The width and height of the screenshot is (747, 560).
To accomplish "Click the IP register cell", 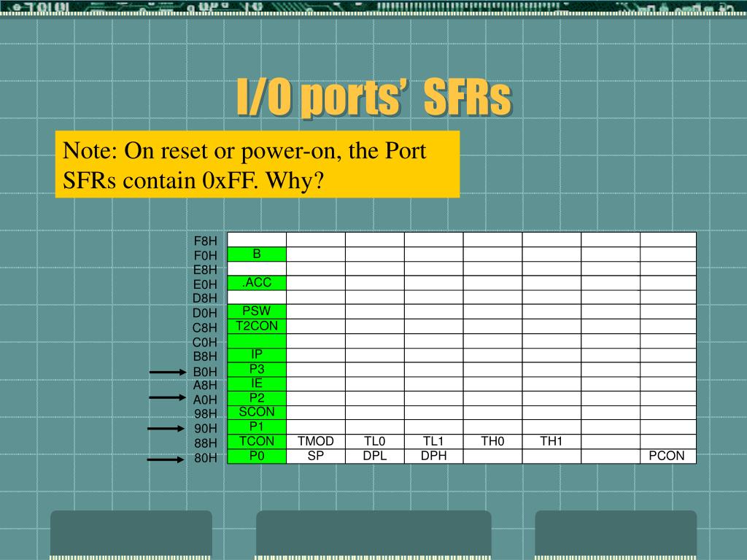I will coord(257,355).
